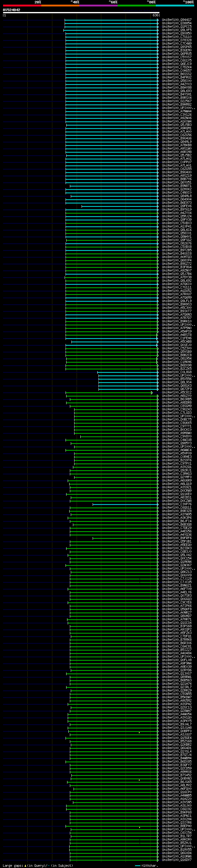
Task: Select label UniRef100_Q67ZF9
Action: pyautogui.click(x=177, y=389)
